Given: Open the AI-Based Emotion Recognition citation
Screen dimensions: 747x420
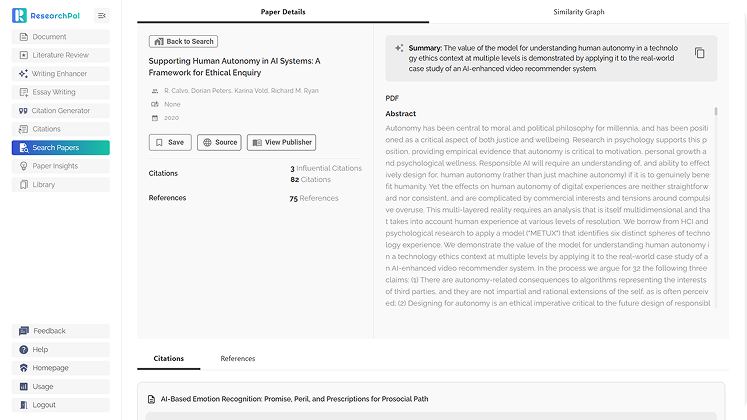Looking at the screenshot, I should click(294, 399).
